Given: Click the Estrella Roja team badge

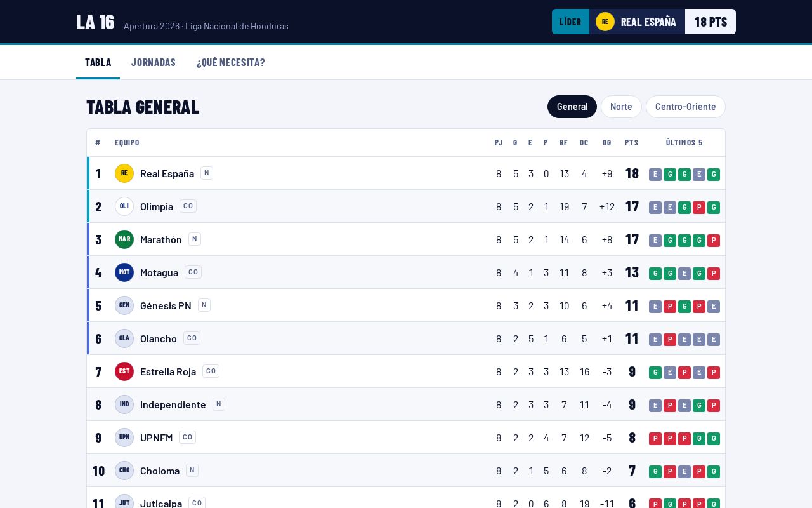Looking at the screenshot, I should point(124,371).
